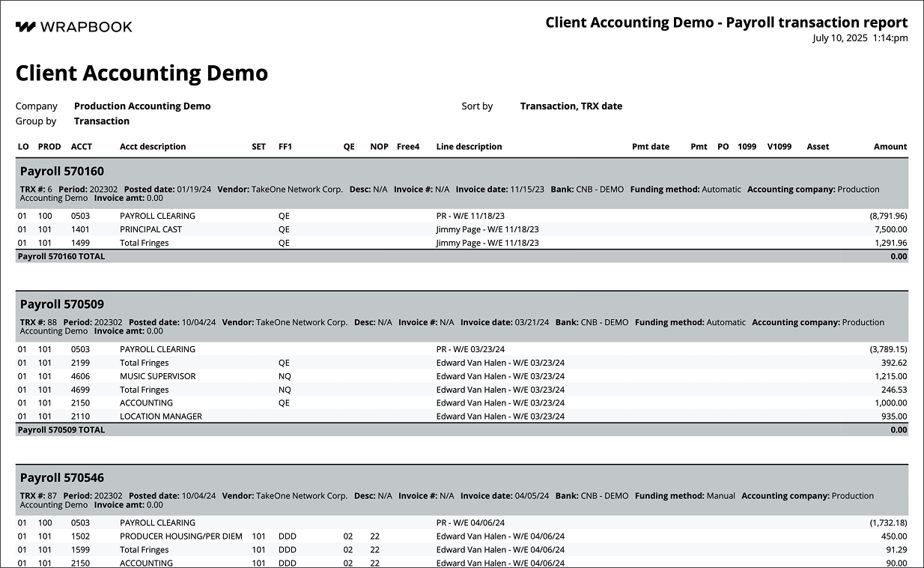Click the 'NOP' column header

(x=380, y=147)
